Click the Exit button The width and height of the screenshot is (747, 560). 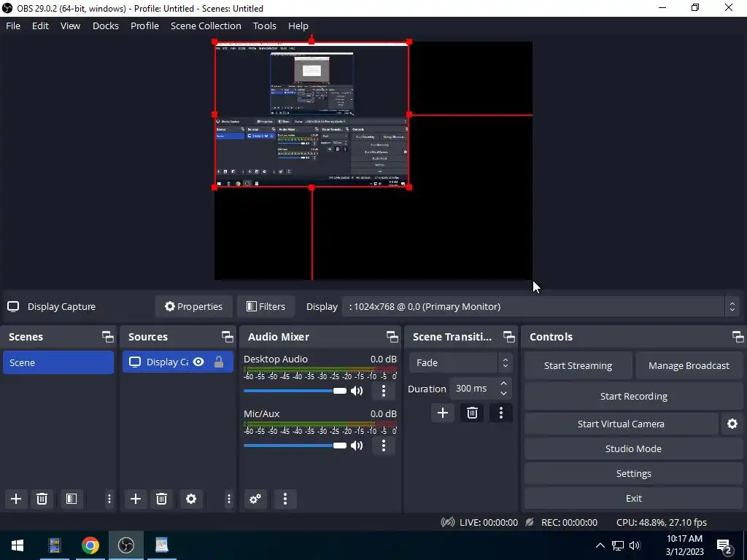tap(633, 498)
